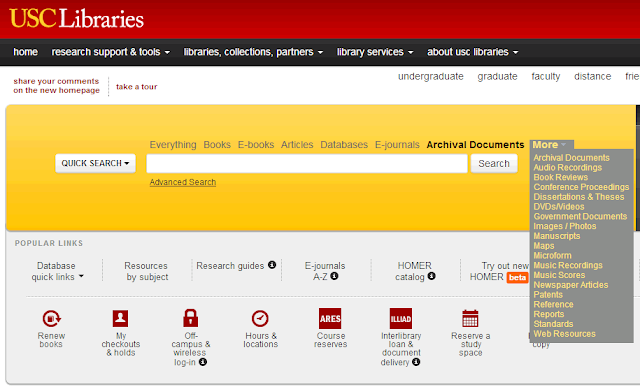Click in the quick search text field
Image resolution: width=640 pixels, height=387 pixels.
click(x=307, y=163)
